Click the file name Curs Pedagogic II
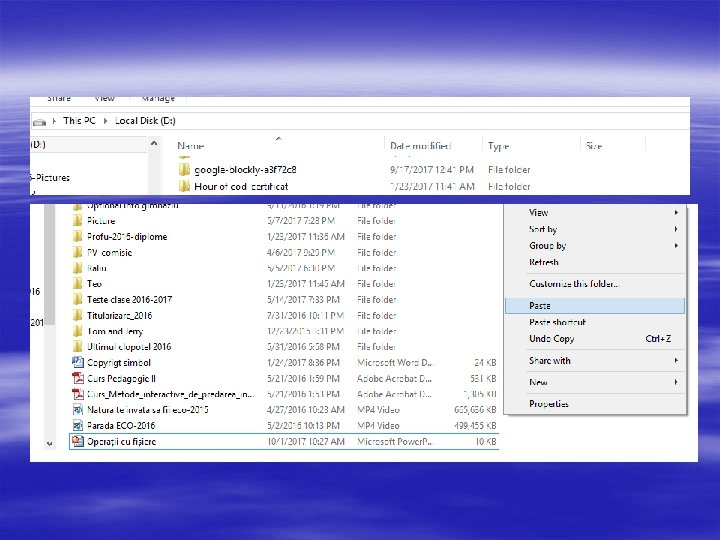 click(x=121, y=379)
